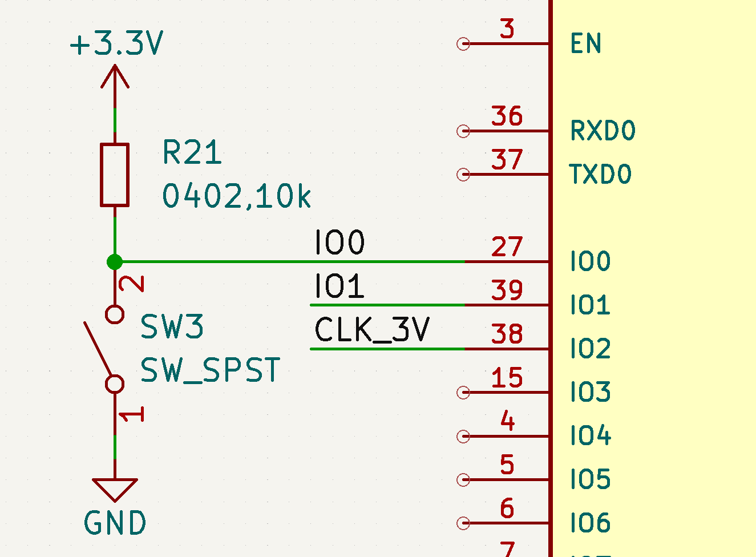Select the SW3 switch symbol
756x557 pixels.
(107, 349)
